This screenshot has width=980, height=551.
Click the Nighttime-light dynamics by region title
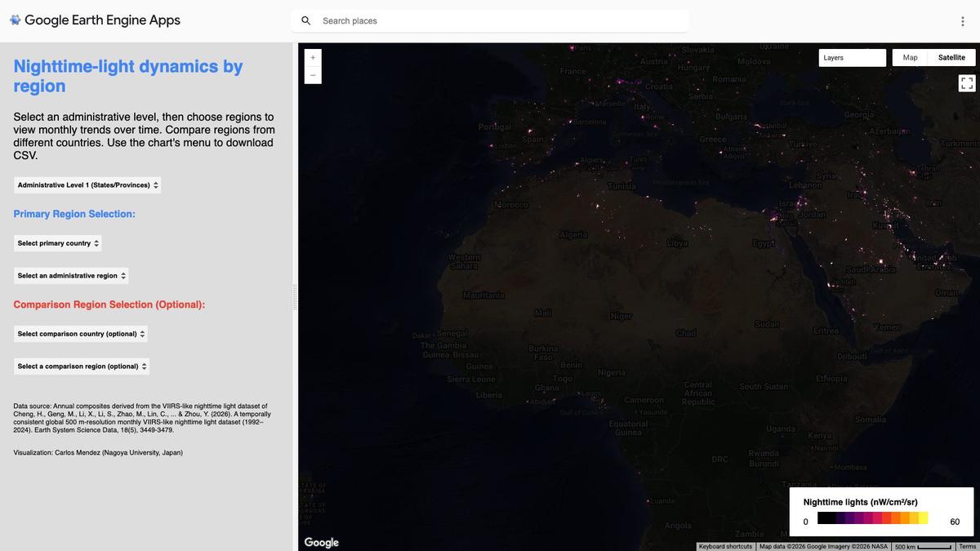128,76
